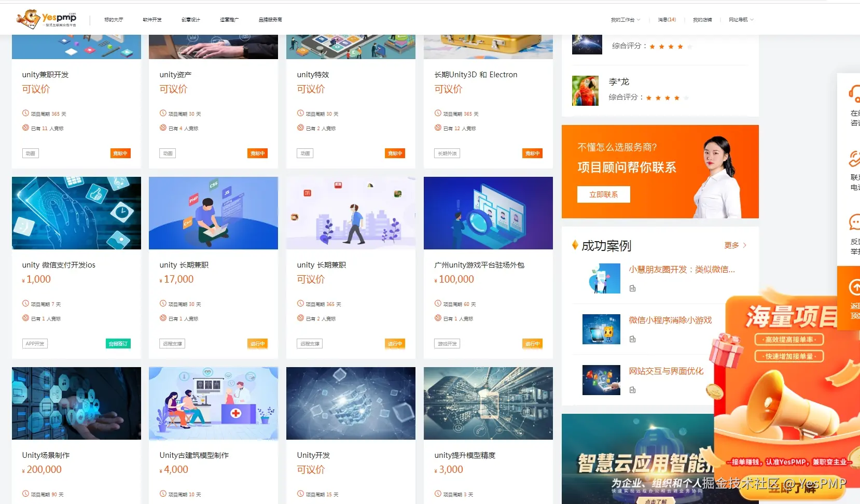Click the APP开发 tag
860x504 pixels.
[35, 344]
